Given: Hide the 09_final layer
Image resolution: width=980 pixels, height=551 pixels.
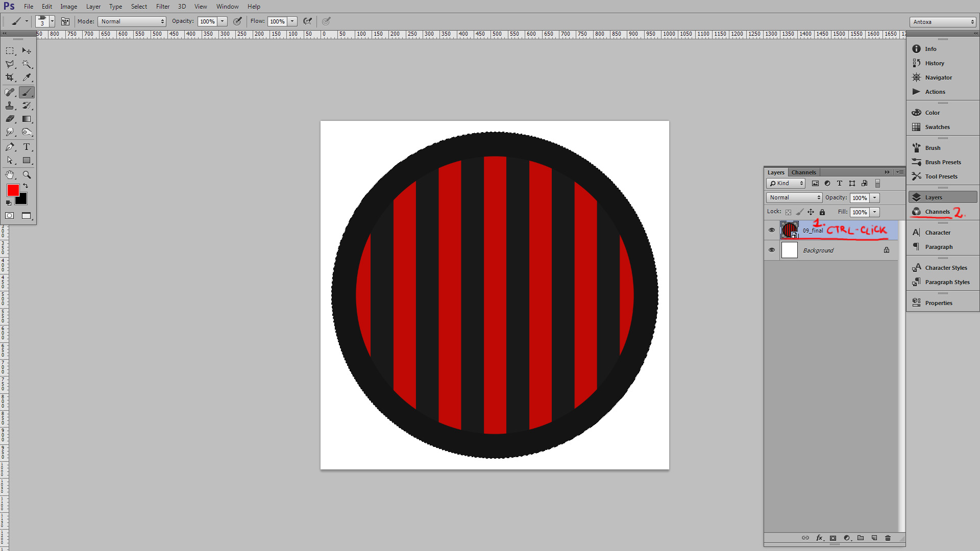Looking at the screenshot, I should pos(772,230).
